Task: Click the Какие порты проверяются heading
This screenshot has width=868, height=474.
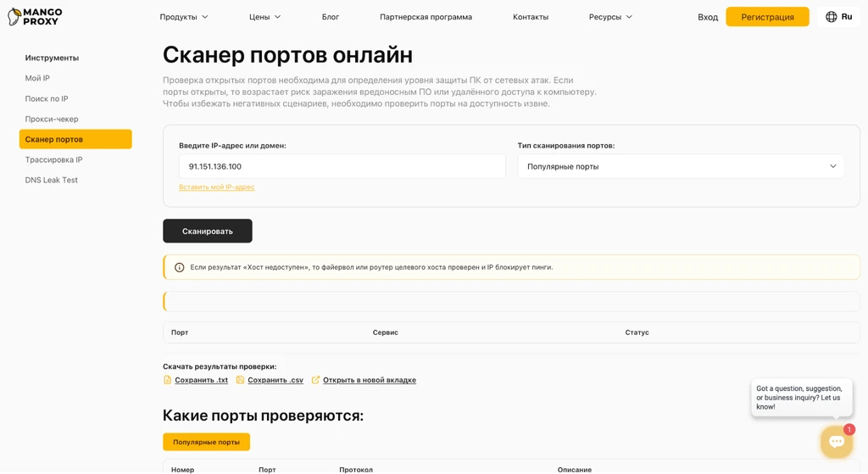Action: click(264, 415)
